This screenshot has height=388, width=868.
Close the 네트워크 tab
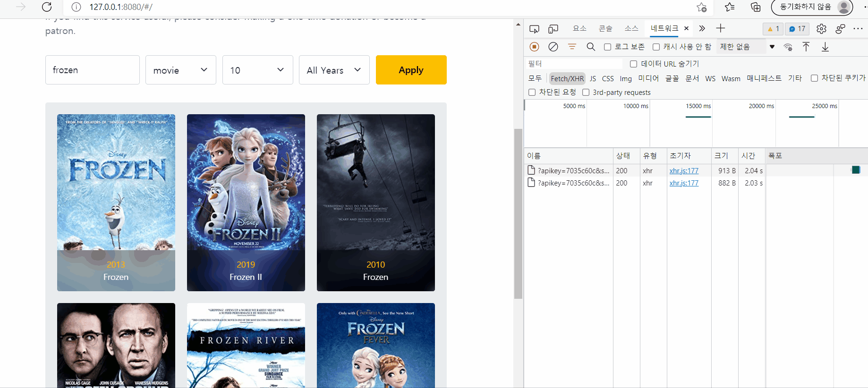coord(686,28)
